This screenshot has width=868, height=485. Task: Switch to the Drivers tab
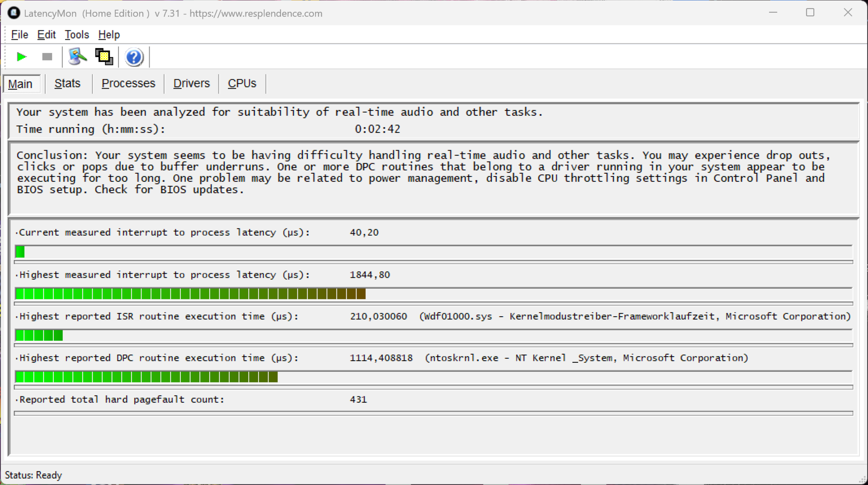pyautogui.click(x=191, y=83)
